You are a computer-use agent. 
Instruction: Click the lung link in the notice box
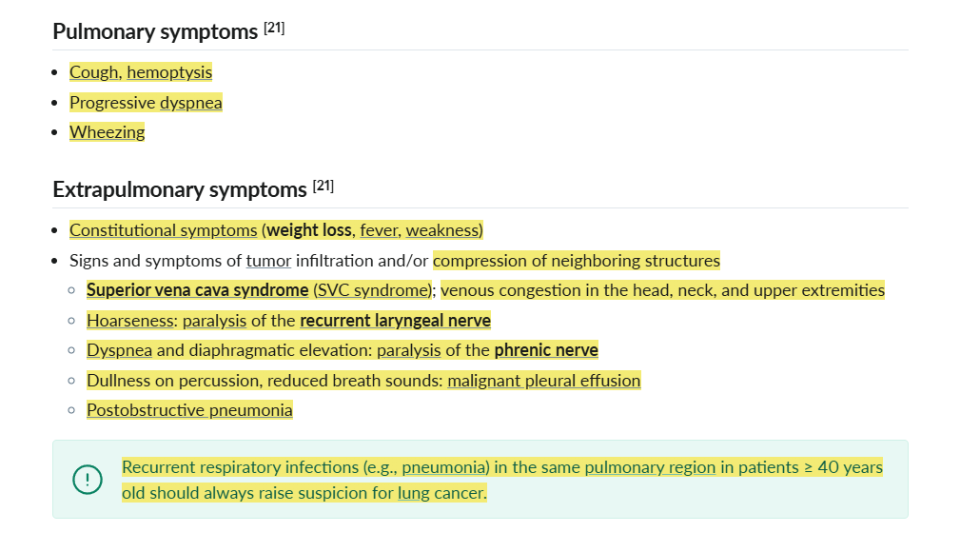click(414, 493)
